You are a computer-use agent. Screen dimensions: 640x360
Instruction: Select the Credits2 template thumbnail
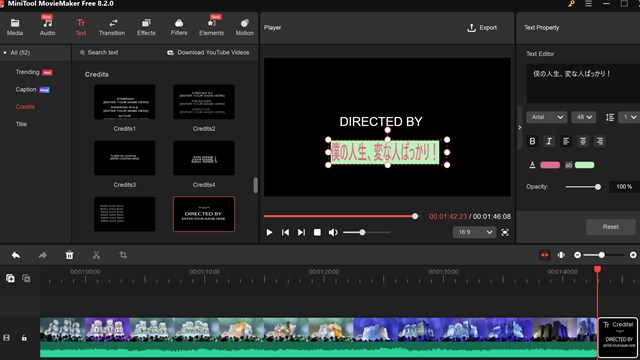(x=204, y=102)
